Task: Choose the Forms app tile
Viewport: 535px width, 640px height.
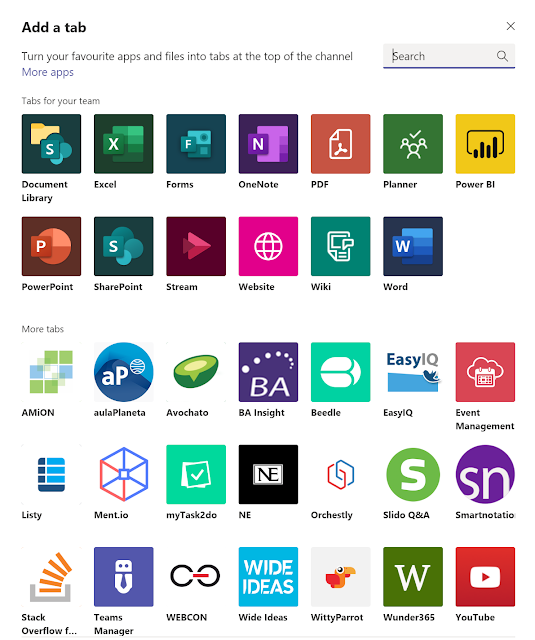Action: coord(196,144)
